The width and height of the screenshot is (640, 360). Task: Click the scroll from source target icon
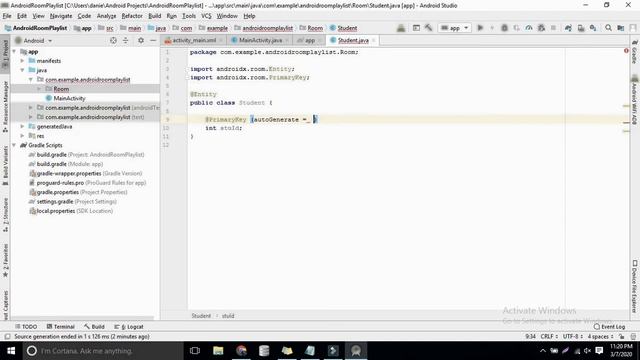tap(113, 40)
